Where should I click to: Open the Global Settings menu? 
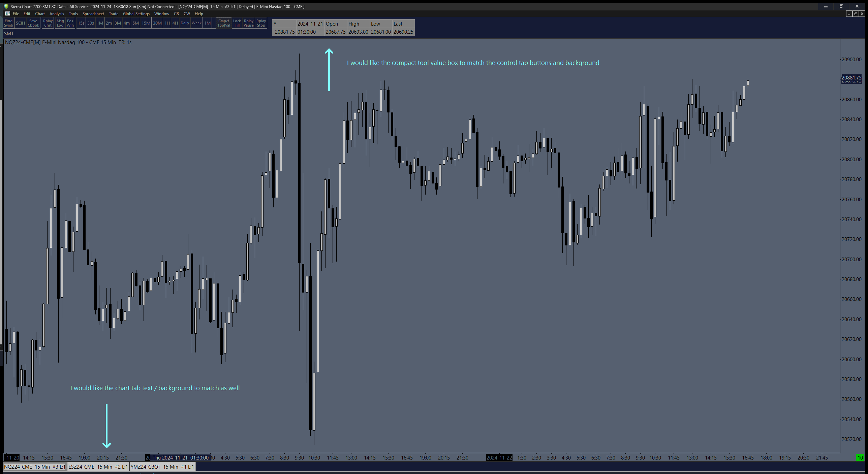click(136, 14)
